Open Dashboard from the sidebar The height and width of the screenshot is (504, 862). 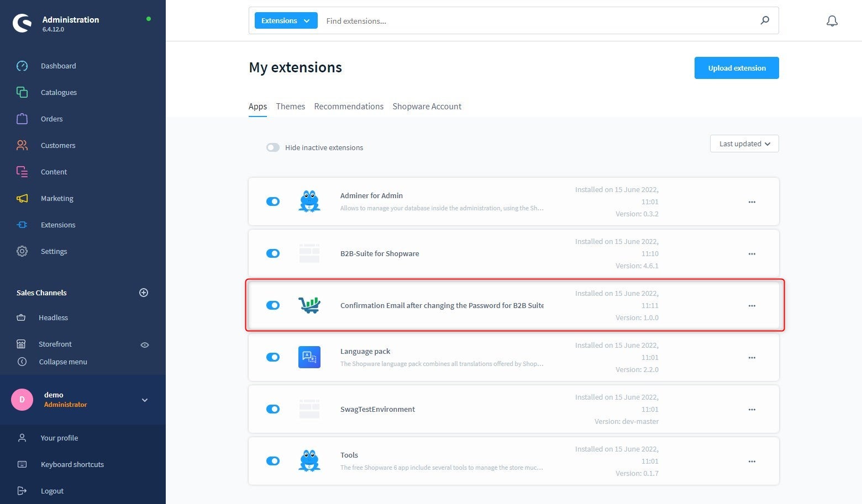click(x=58, y=66)
